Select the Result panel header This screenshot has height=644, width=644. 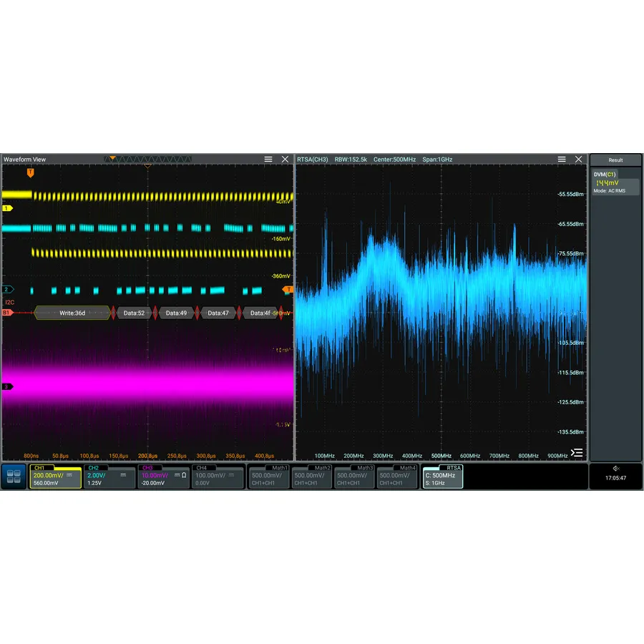(615, 160)
